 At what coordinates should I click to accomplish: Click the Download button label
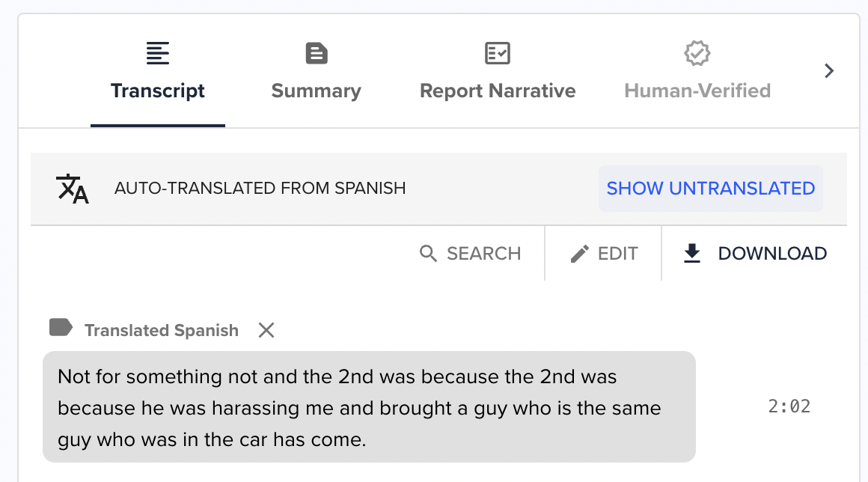[772, 254]
